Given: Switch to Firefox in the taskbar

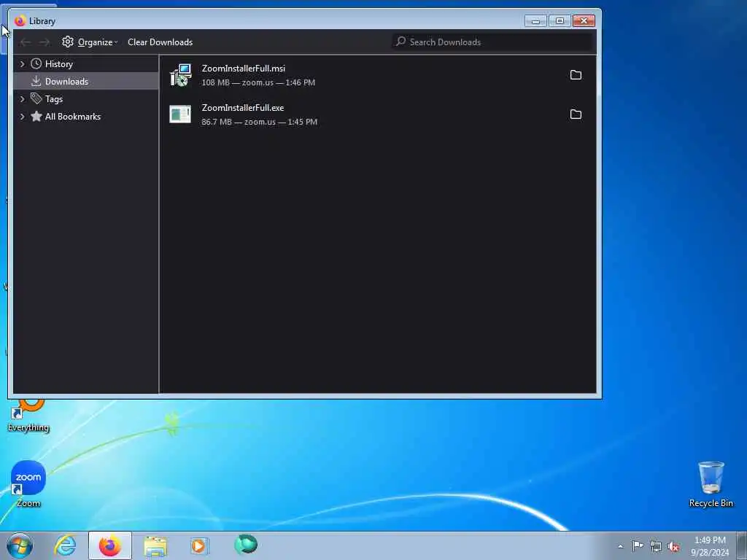Looking at the screenshot, I should point(110,545).
